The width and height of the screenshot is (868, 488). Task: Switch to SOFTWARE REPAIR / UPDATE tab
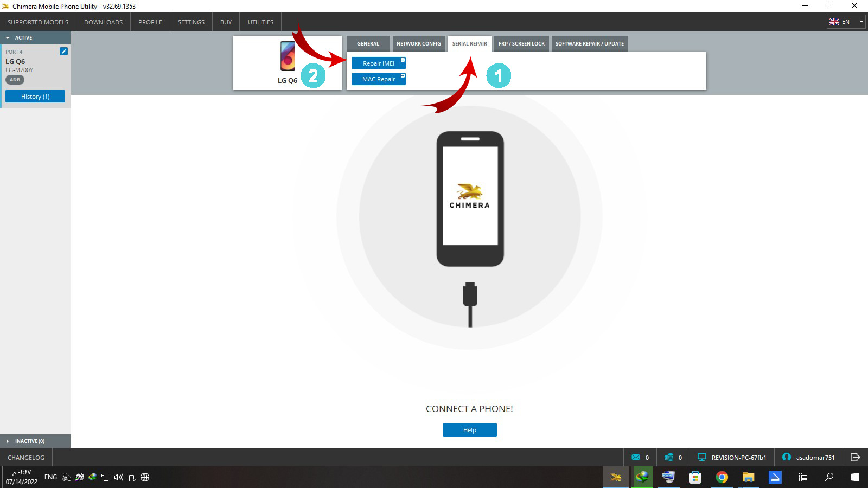pyautogui.click(x=590, y=44)
